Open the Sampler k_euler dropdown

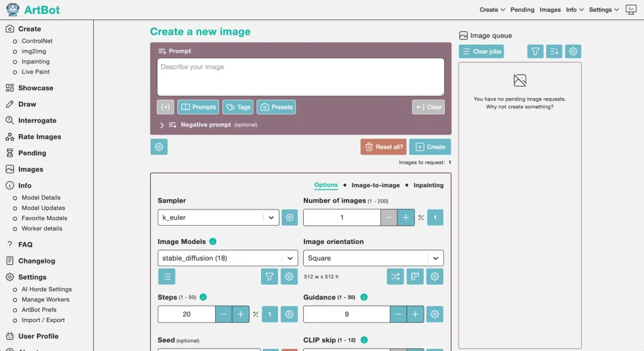pyautogui.click(x=218, y=218)
